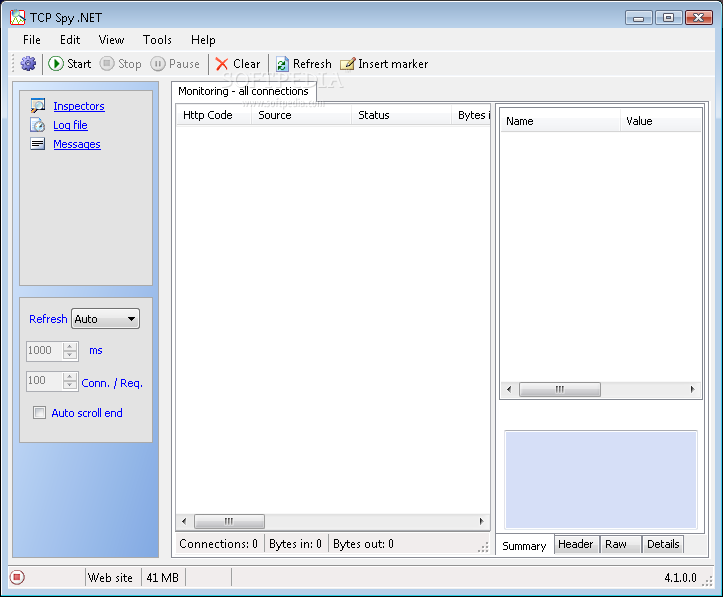
Task: Increase the ms interval stepper up arrow
Action: [70, 346]
